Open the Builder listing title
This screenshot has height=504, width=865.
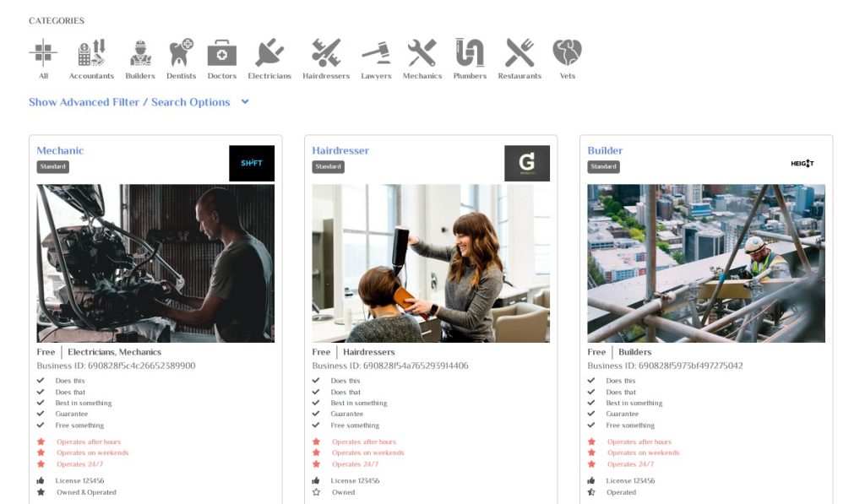[x=605, y=150]
